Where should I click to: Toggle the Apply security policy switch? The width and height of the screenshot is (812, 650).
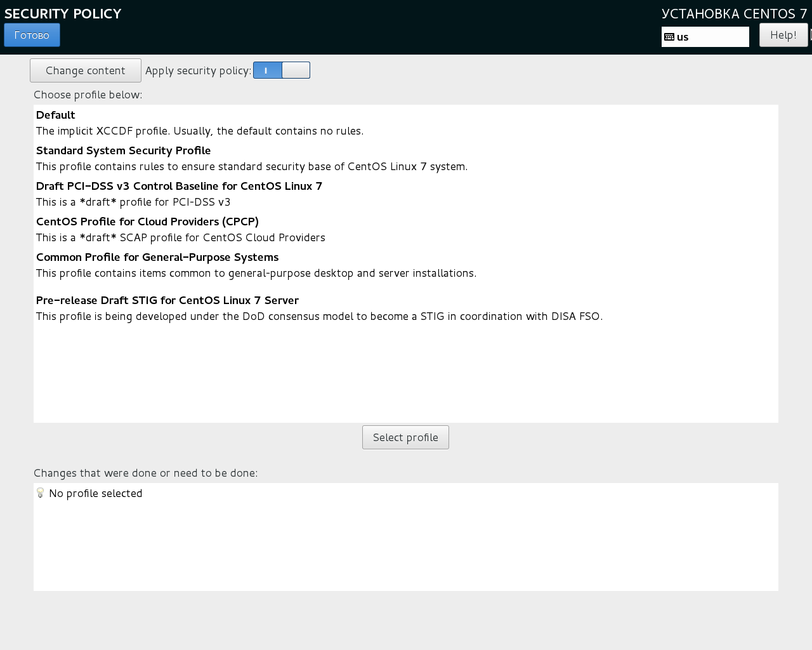[282, 70]
